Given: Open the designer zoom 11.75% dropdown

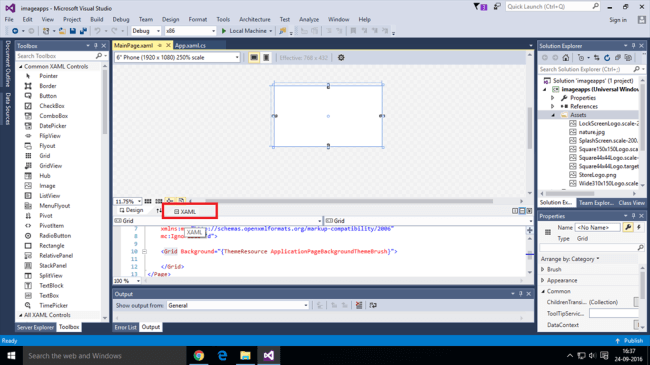Looking at the screenshot, I should (128, 202).
